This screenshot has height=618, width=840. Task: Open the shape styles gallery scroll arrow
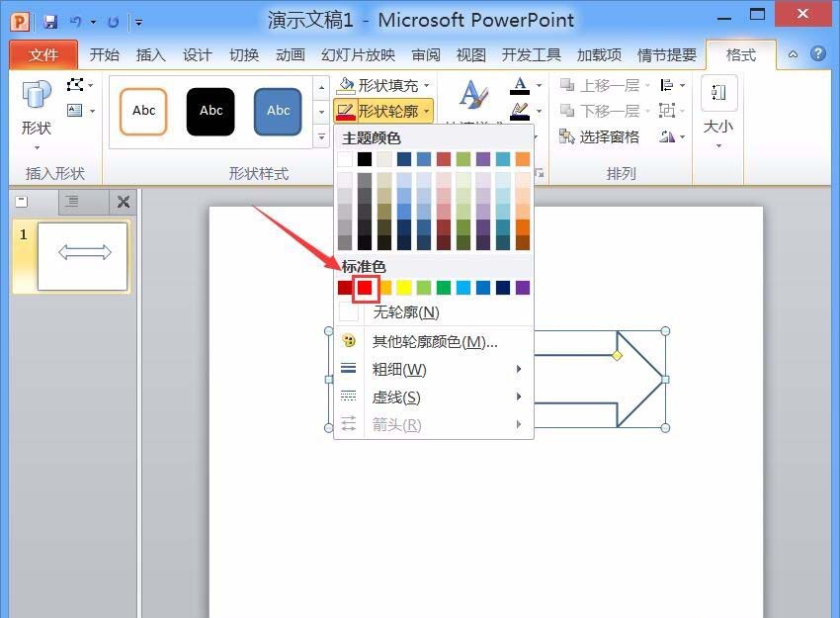tap(321, 111)
